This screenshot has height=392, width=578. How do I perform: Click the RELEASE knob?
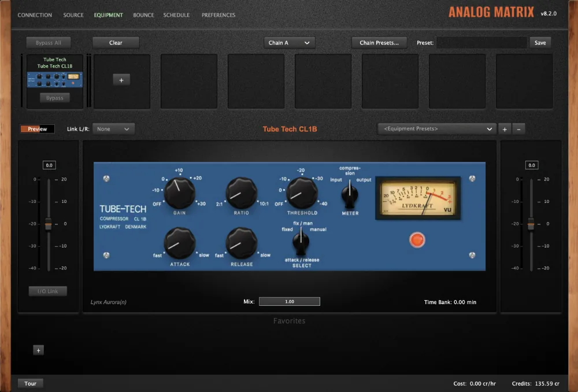tap(241, 243)
